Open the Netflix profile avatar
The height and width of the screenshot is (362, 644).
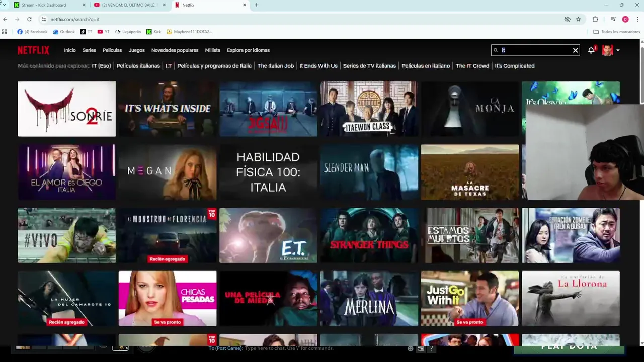[607, 50]
